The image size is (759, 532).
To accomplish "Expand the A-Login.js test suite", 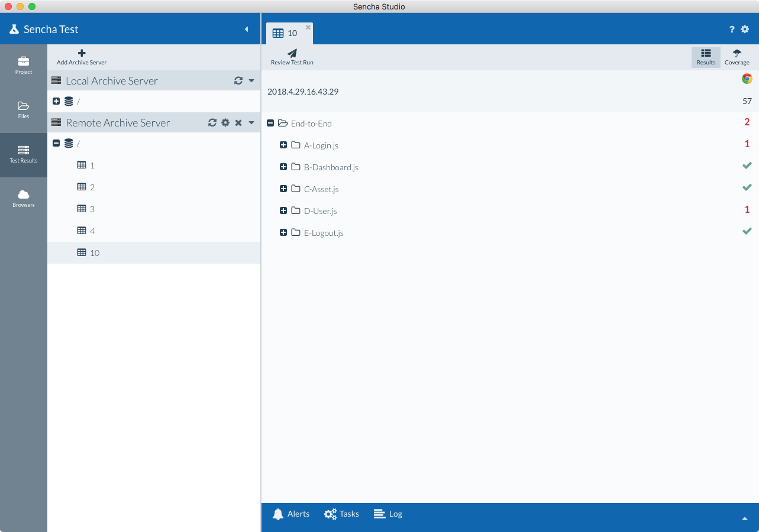I will point(283,145).
